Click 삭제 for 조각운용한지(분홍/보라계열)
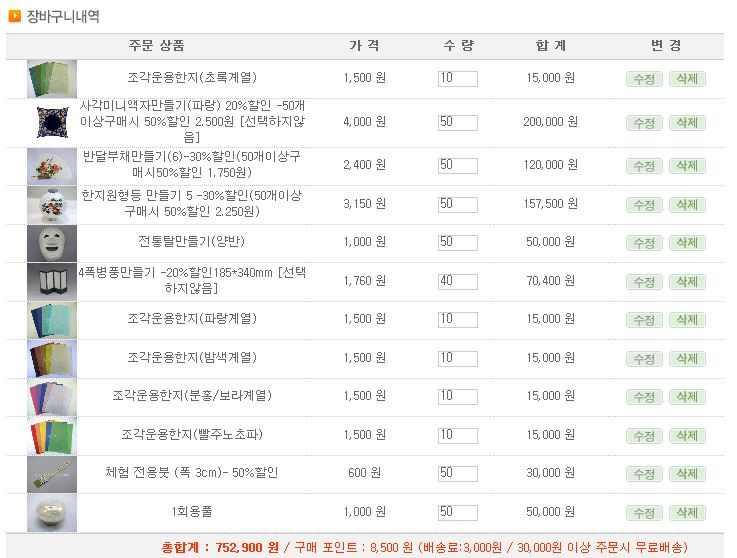Screen dimensions: 737x558 pos(687,397)
